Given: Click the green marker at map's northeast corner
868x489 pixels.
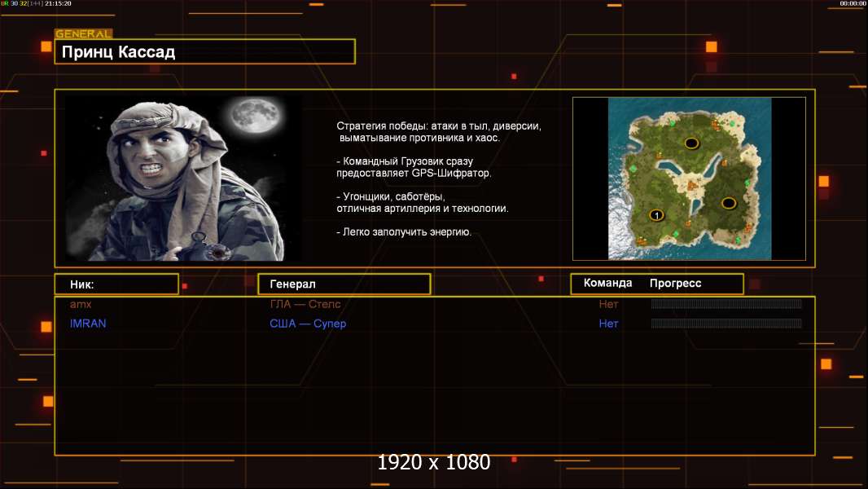Looking at the screenshot, I should (x=731, y=124).
